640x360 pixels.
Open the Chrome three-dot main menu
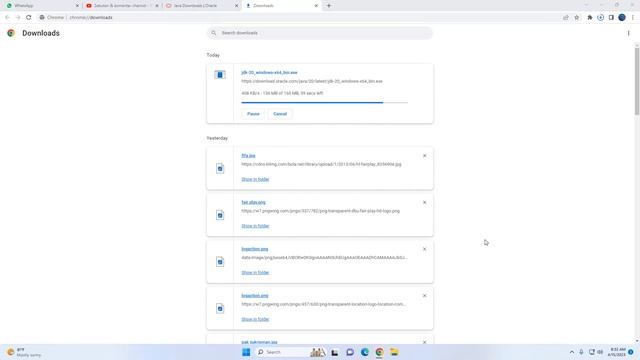633,18
